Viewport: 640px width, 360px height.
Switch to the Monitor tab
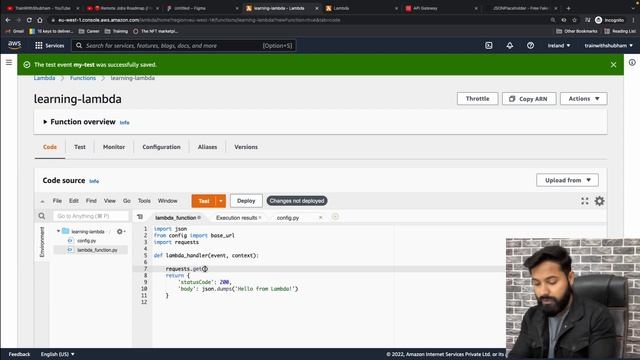[114, 147]
